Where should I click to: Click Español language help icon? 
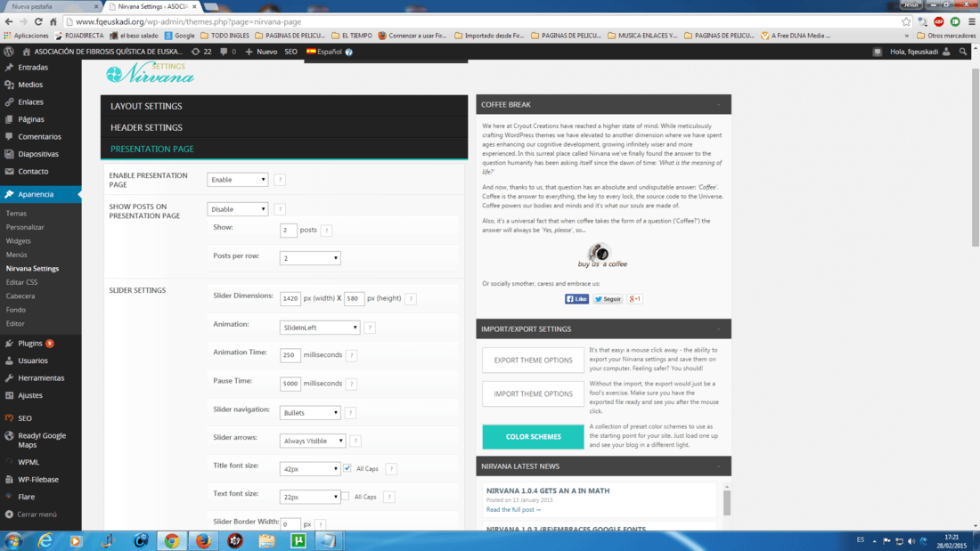(348, 52)
